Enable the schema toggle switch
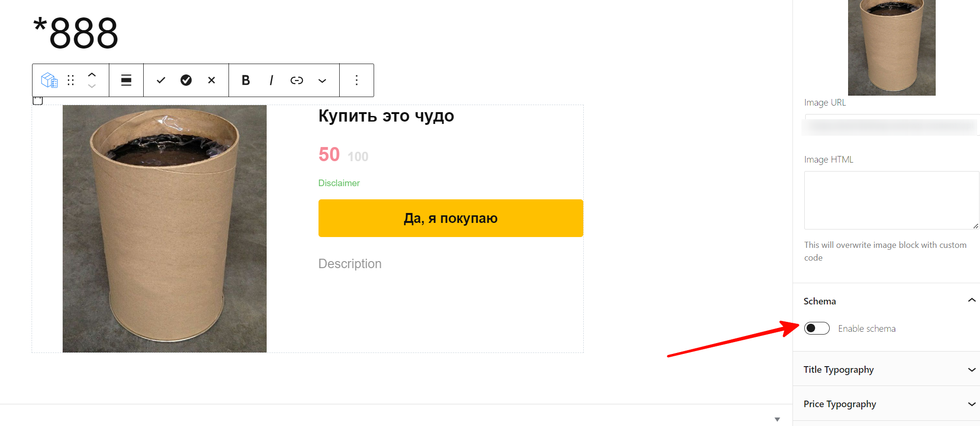Screen dimensions: 980x426 (817, 328)
